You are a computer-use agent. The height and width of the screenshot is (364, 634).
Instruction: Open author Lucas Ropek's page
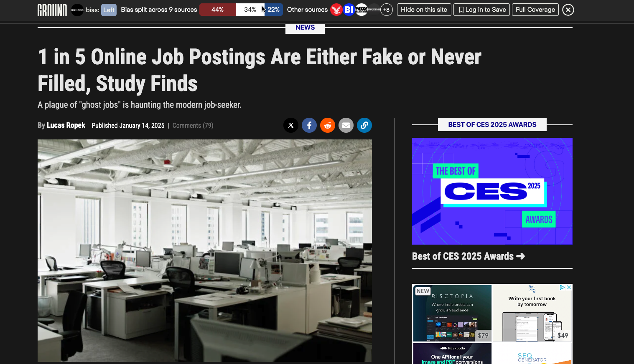click(66, 125)
